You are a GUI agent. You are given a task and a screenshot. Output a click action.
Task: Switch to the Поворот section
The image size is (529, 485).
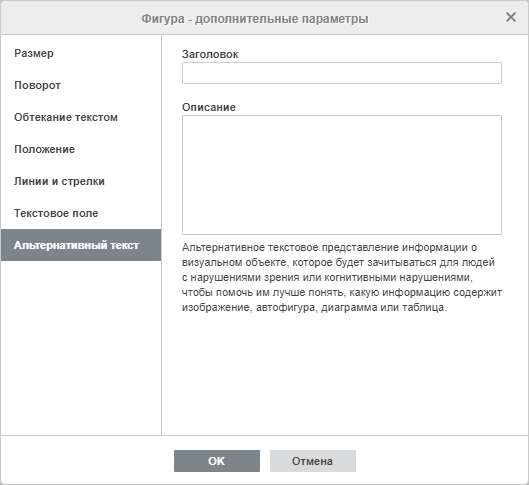[81, 85]
